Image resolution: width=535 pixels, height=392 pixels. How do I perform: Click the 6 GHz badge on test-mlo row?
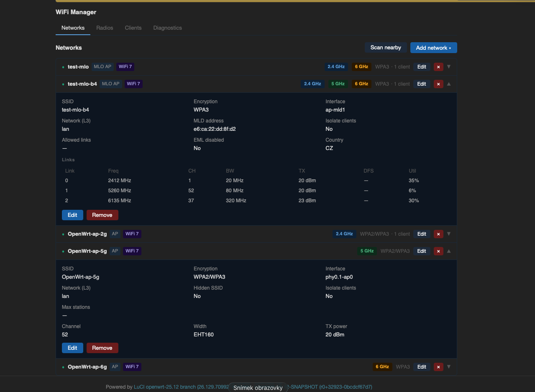(361, 67)
